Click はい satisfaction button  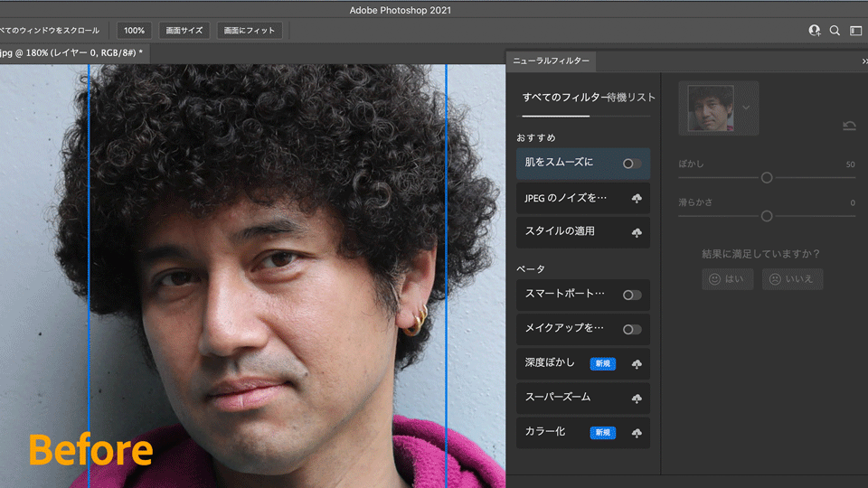[727, 279]
